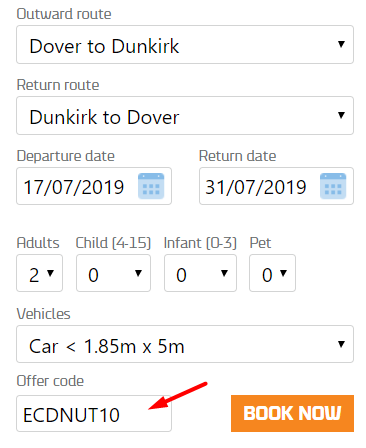The height and width of the screenshot is (448, 366).
Task: Open the Child (4-15) count dropdown
Action: click(x=113, y=273)
